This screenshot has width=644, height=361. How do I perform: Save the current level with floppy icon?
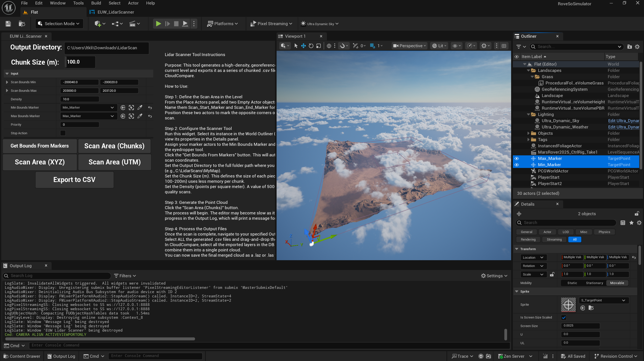pos(8,24)
